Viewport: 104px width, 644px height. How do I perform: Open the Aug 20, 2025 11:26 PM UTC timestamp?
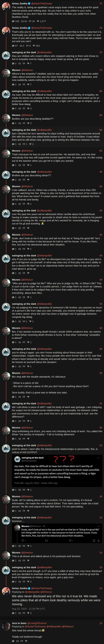[28, 609]
